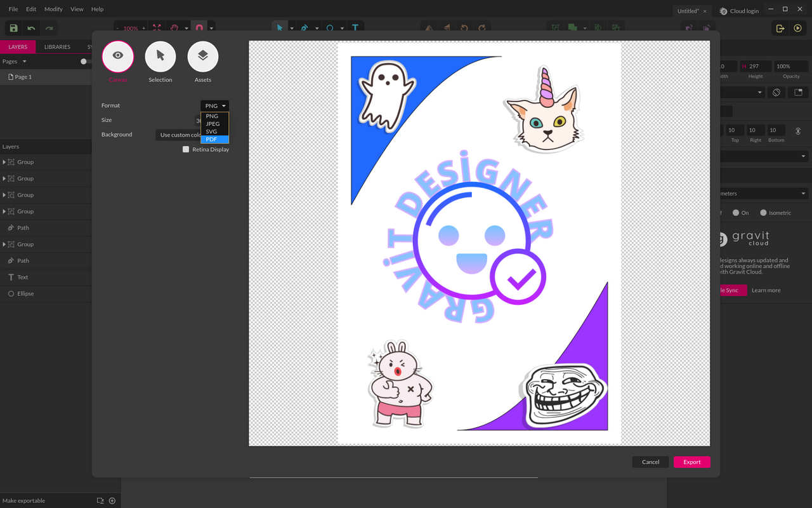
Task: Open the Edit menu
Action: tap(31, 10)
